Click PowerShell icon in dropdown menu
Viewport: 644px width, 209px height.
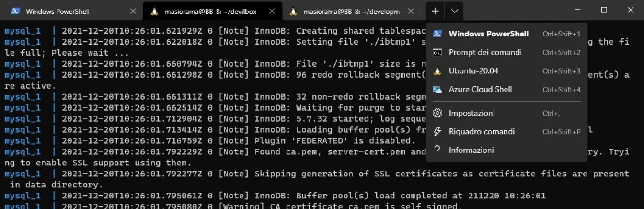coord(437,34)
